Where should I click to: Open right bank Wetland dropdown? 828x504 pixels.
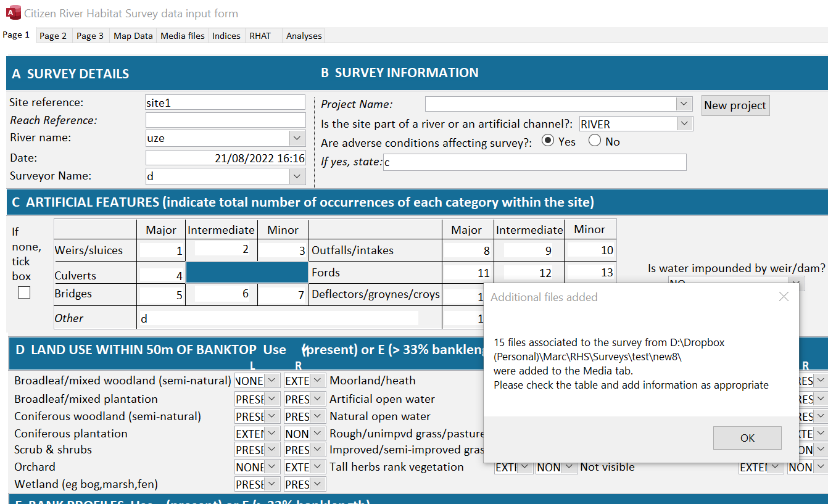click(x=318, y=484)
